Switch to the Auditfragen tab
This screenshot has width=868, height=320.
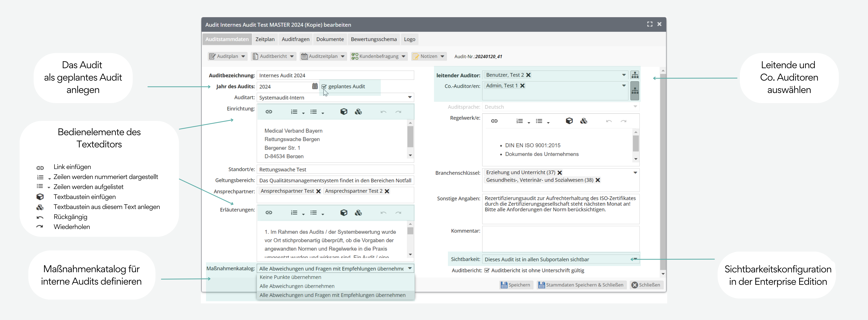(295, 39)
